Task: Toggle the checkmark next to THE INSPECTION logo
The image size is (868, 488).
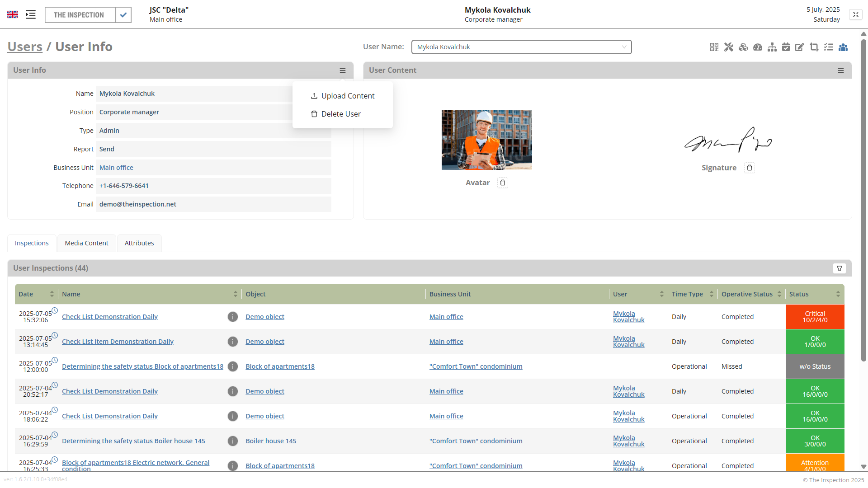Action: (x=123, y=15)
